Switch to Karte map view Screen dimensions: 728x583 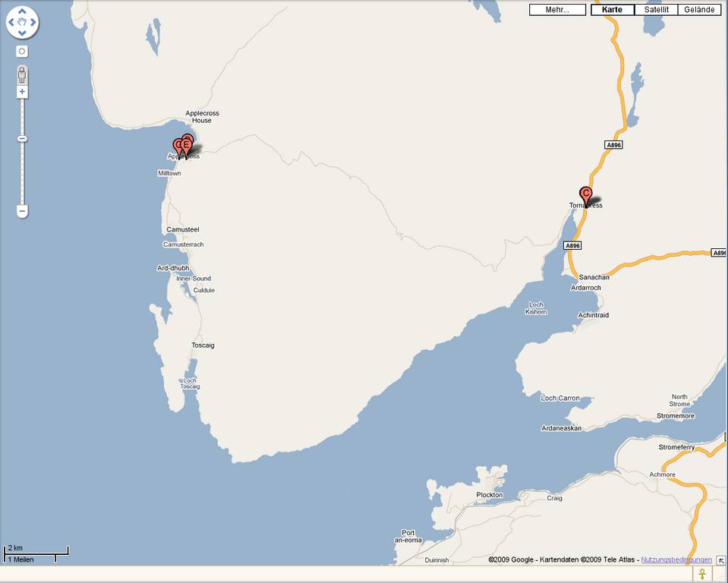coord(612,10)
